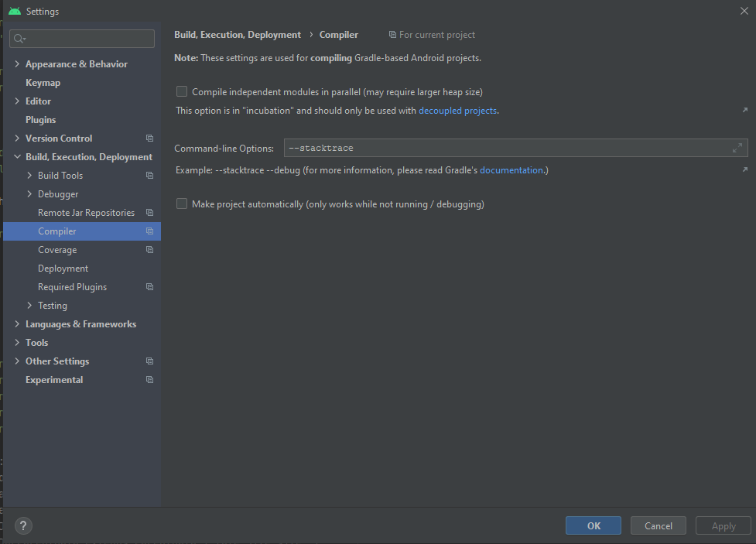Collapse Build, Execution, Deployment section
The image size is (756, 544).
17,157
